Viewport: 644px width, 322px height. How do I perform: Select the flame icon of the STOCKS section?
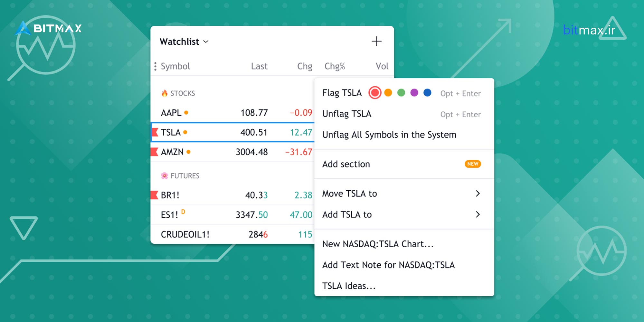(x=165, y=93)
